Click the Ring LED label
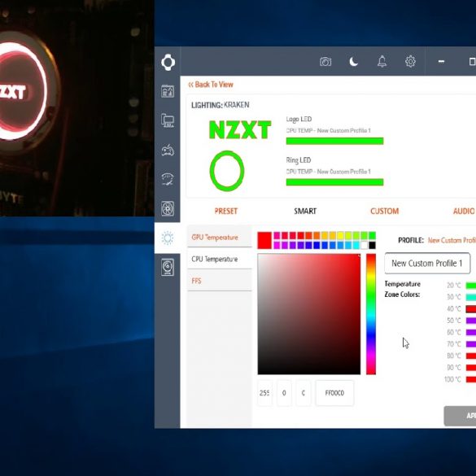476x476 pixels. [x=298, y=160]
